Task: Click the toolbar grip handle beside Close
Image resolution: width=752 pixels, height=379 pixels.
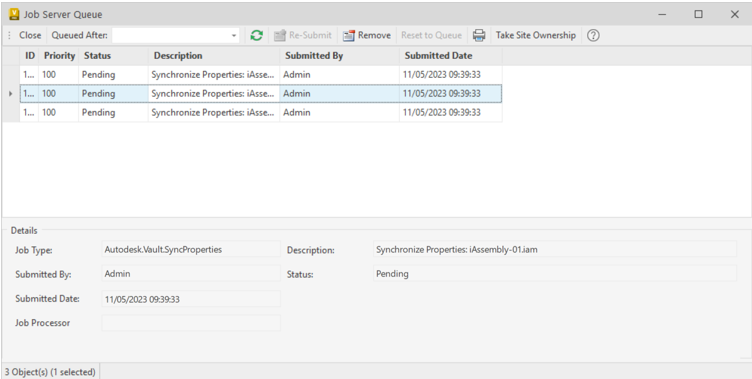Action: [9, 36]
